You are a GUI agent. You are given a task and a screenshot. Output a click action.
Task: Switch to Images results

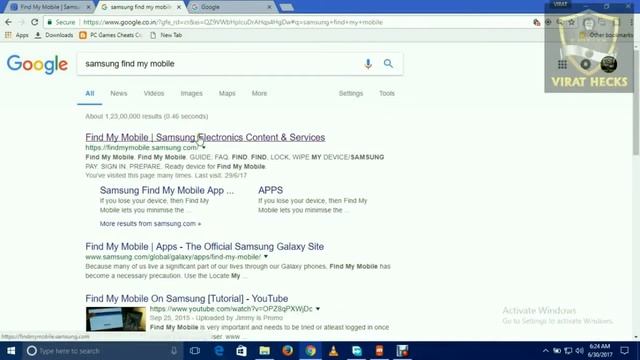[x=191, y=93]
